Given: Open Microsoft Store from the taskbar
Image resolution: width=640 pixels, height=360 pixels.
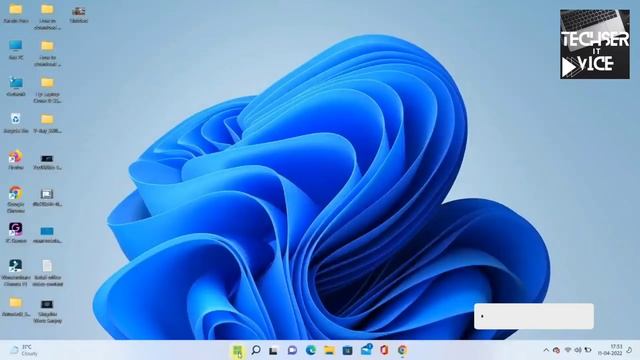Looking at the screenshot, I should 347,350.
